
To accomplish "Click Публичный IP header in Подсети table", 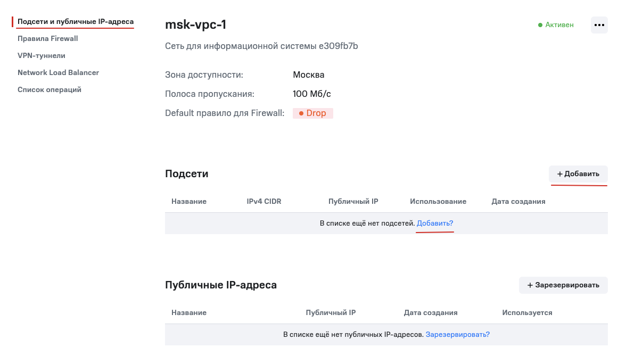I will (x=353, y=202).
